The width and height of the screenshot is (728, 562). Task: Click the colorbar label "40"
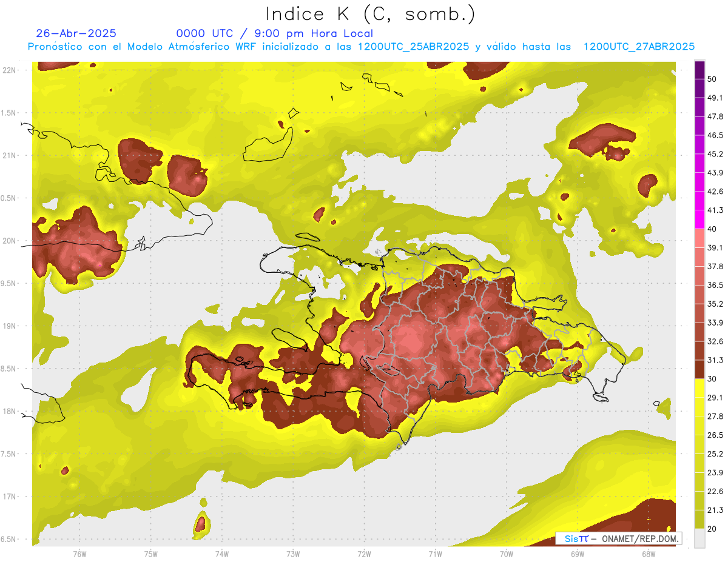(x=712, y=229)
